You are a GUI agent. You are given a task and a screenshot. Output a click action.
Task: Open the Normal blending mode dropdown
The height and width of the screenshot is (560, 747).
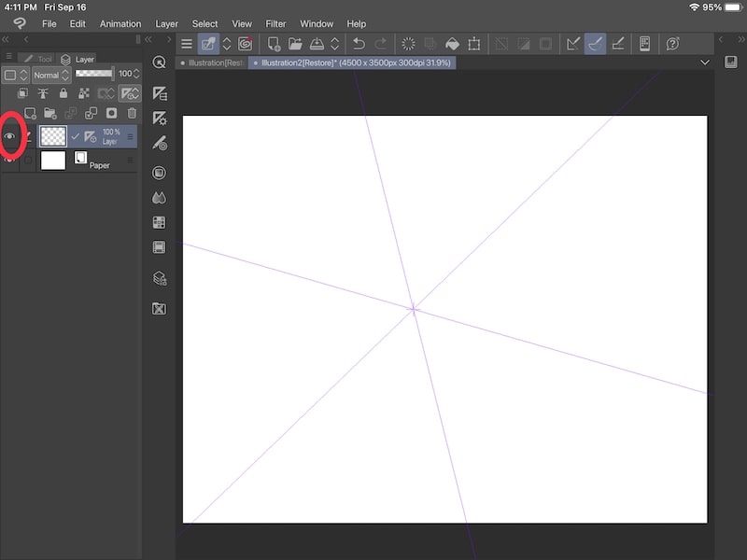pos(49,75)
